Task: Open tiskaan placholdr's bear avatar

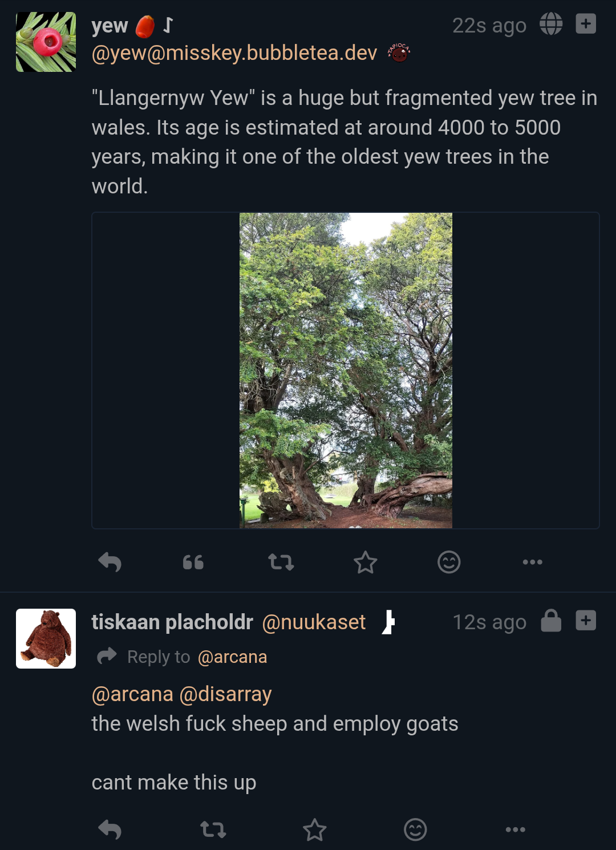Action: point(46,638)
